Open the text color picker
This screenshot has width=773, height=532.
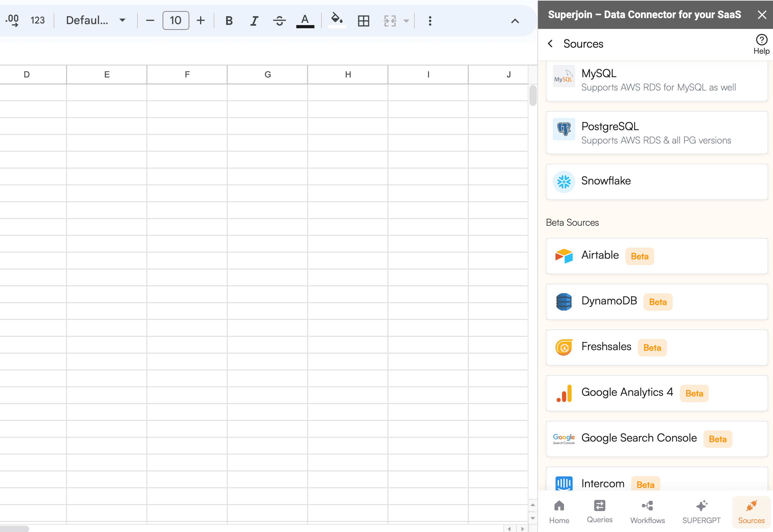[x=305, y=21]
